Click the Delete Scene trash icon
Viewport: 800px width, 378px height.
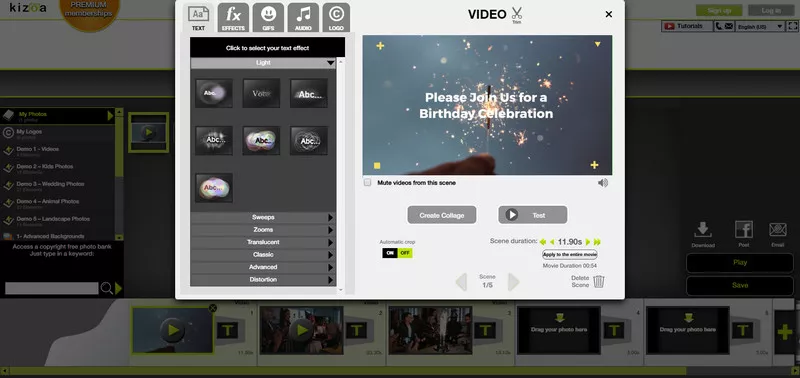[x=599, y=282]
